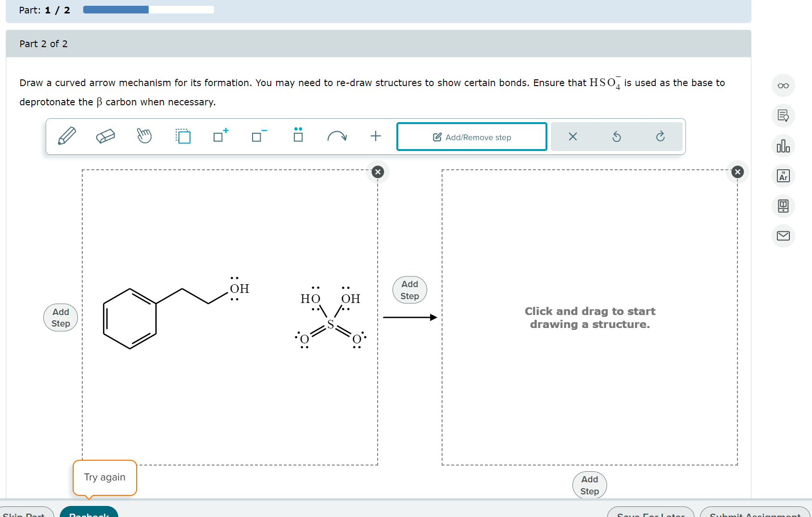Screen dimensions: 812x517
Task: Undo the last drawing action
Action: pos(617,137)
